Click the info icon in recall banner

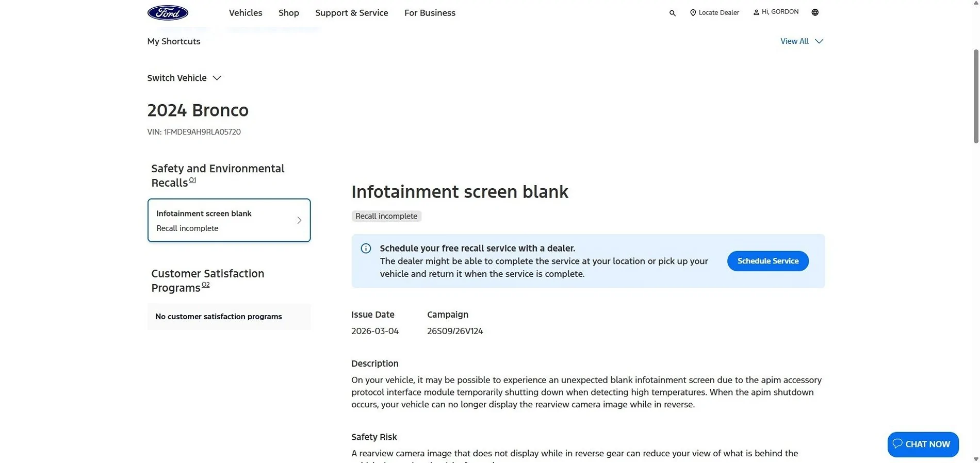366,249
